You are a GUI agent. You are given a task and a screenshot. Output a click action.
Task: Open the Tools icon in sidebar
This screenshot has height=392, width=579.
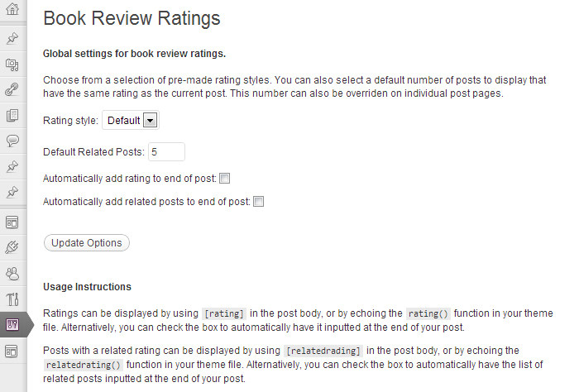click(x=12, y=299)
